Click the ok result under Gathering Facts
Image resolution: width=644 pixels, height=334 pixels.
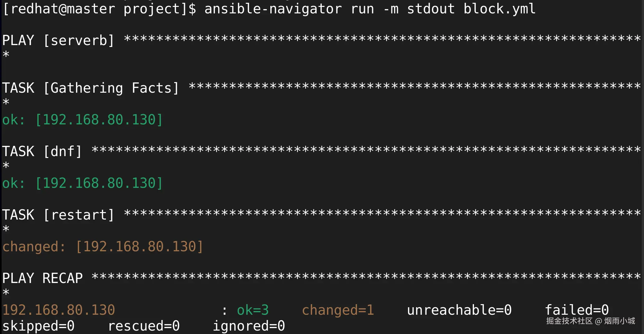(83, 120)
